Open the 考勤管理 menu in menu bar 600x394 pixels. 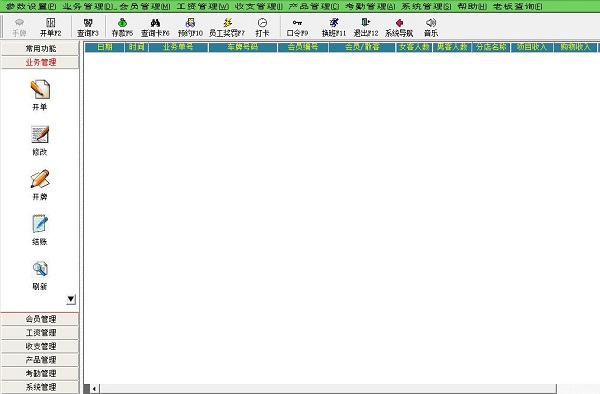click(x=370, y=7)
